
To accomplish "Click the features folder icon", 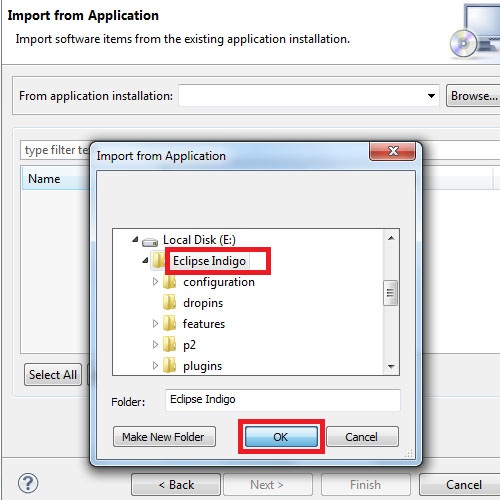I will pos(169,324).
